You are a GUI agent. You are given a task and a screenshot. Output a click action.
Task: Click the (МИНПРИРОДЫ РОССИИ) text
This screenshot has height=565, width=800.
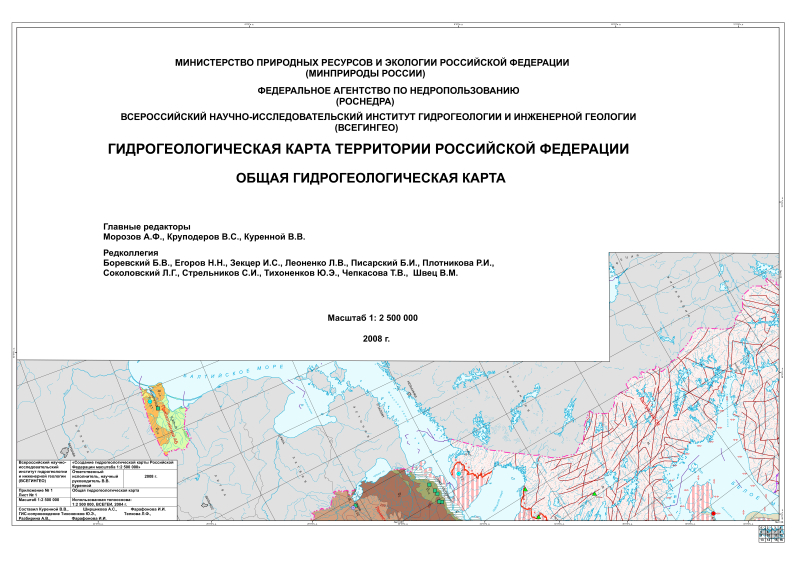point(366,73)
